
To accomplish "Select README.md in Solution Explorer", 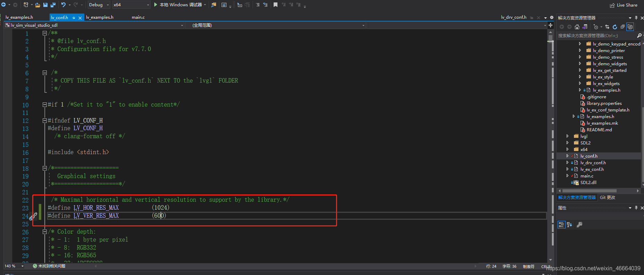I will coord(599,130).
